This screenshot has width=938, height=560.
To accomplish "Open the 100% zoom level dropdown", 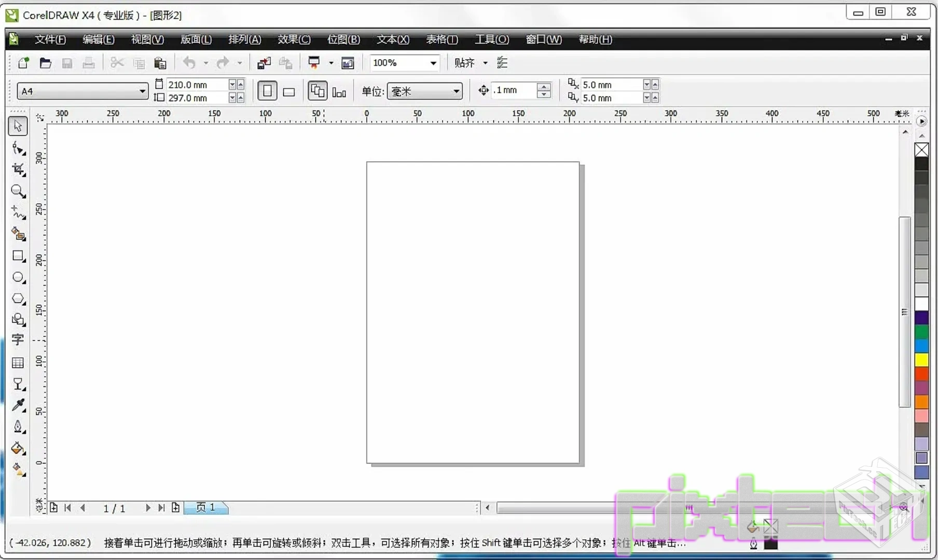I will (x=433, y=63).
